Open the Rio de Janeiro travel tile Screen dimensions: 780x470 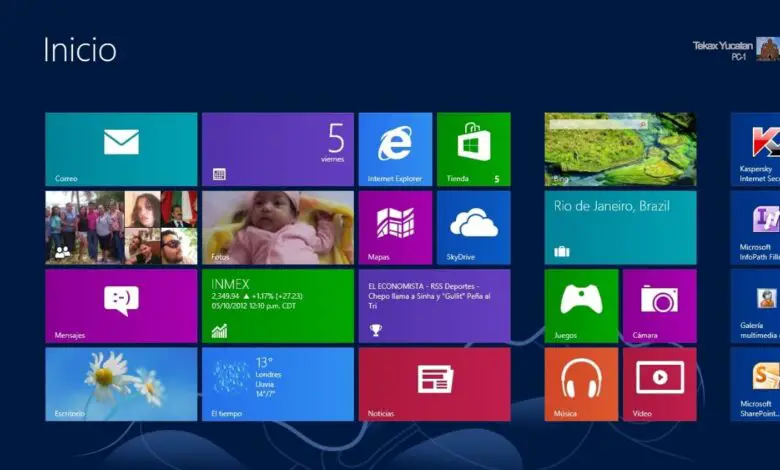pos(620,228)
